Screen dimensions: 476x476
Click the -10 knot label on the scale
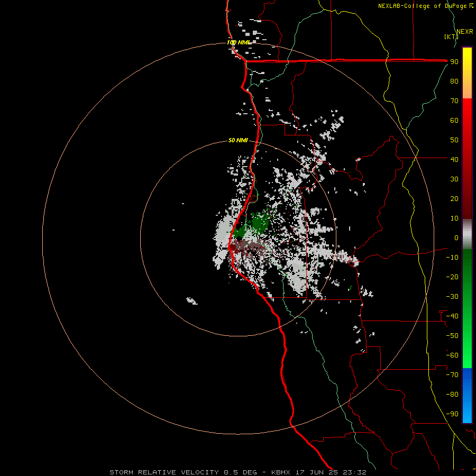(452, 258)
